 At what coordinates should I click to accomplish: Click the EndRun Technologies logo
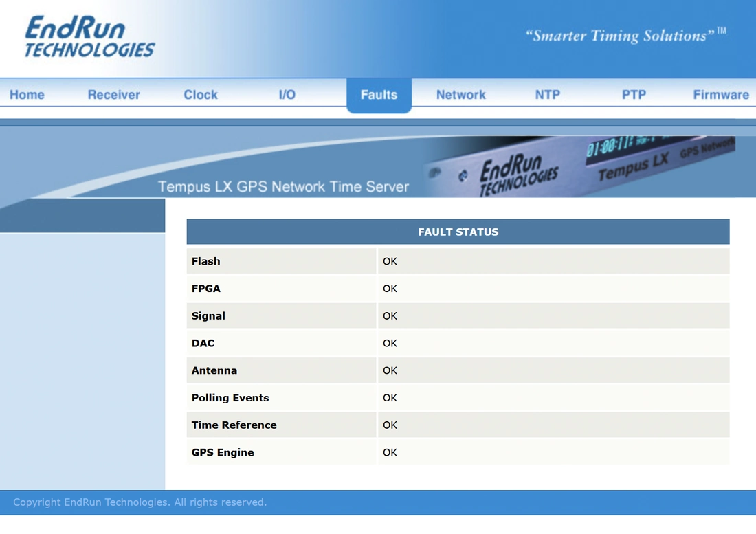(x=89, y=36)
